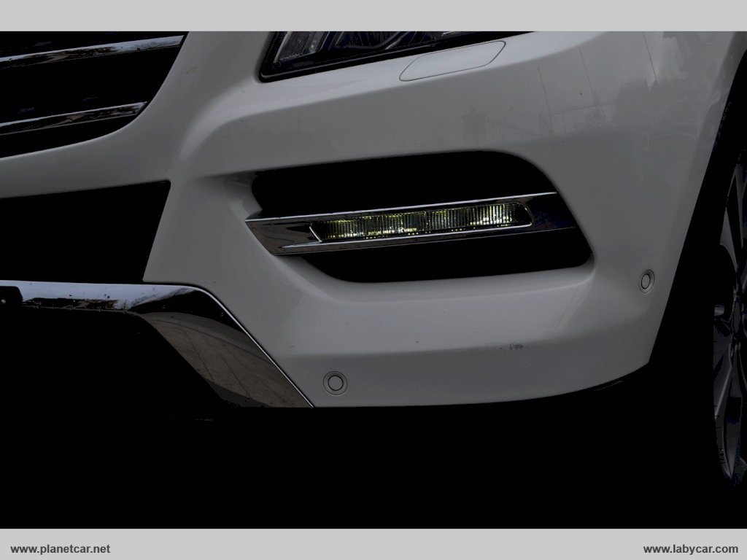Click the round parking sensor on lower bumper

pos(335,382)
